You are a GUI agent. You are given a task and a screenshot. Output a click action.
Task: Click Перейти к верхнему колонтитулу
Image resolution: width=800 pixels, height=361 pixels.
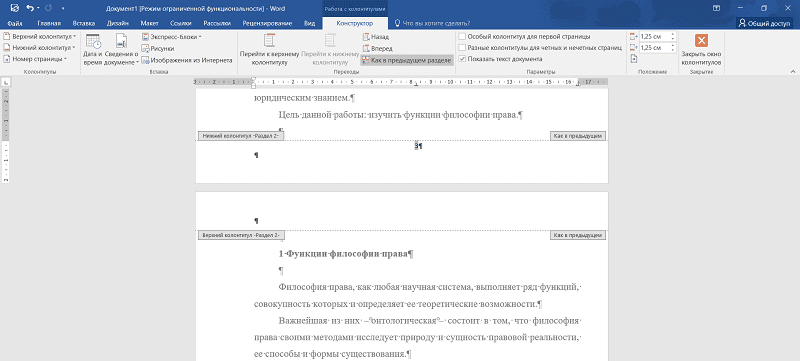tap(269, 49)
